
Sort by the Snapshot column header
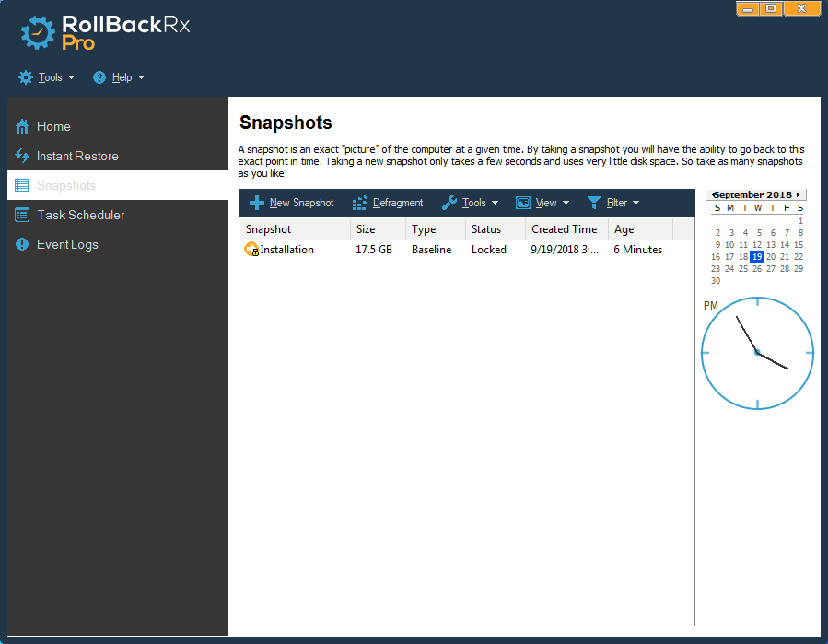295,229
